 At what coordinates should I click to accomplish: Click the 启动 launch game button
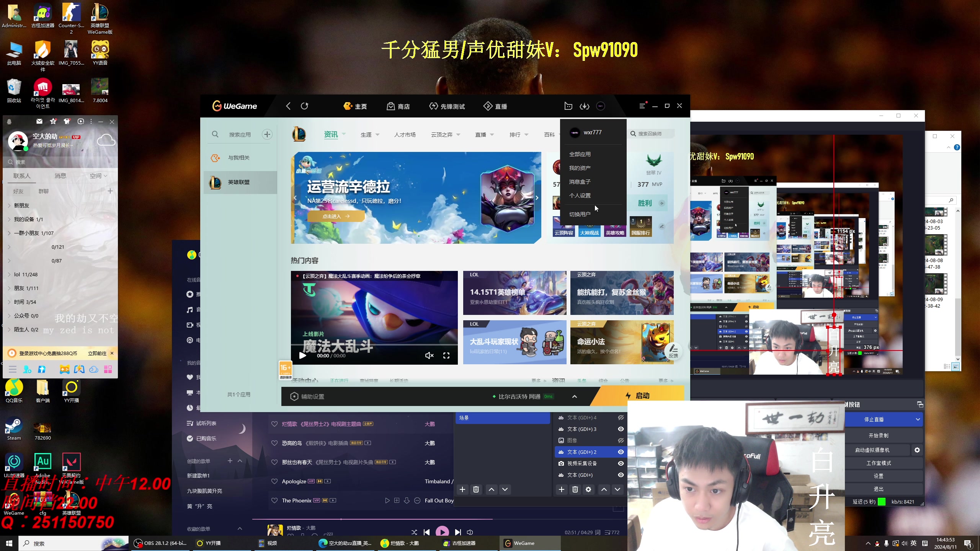pyautogui.click(x=637, y=396)
